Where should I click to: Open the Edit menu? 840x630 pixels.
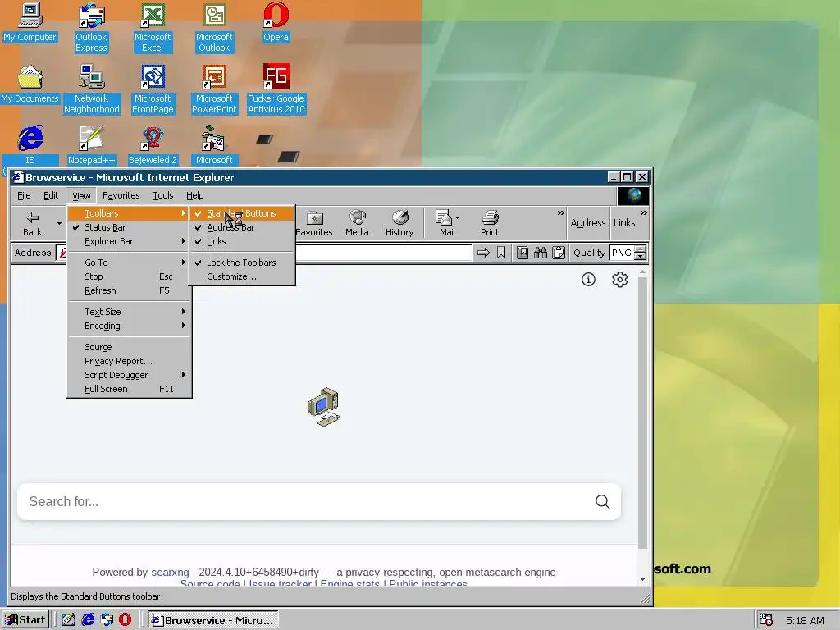[x=51, y=195]
